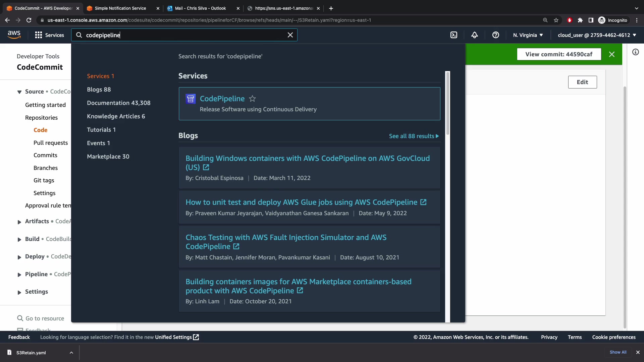Reload the browser page
Image resolution: width=644 pixels, height=362 pixels.
click(29, 20)
